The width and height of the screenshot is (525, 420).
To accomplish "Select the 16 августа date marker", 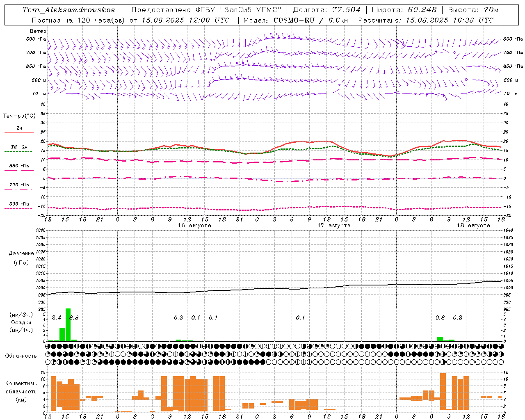I will click(x=194, y=226).
